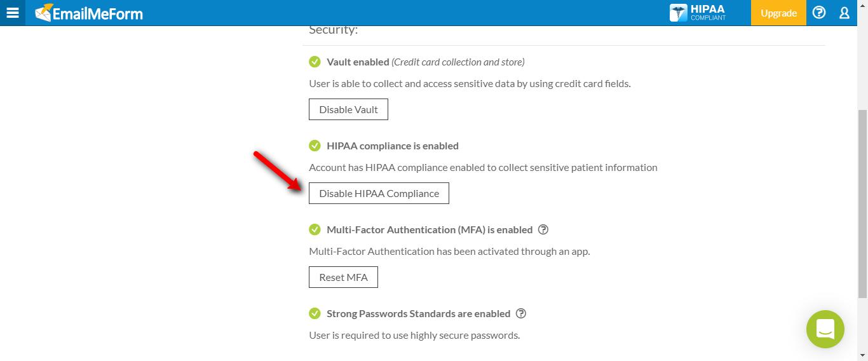Viewport: 868px width, 361px height.
Task: Click the vertical scrollbar thumb
Action: coord(862,203)
